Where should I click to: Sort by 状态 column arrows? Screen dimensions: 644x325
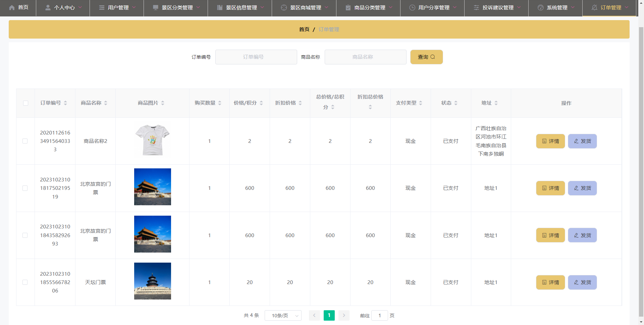456,103
